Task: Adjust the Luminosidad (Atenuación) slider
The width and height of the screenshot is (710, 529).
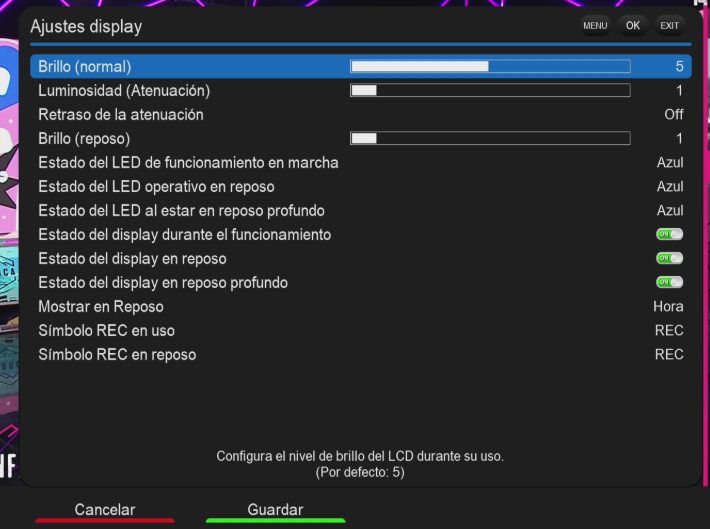Action: pyautogui.click(x=490, y=91)
